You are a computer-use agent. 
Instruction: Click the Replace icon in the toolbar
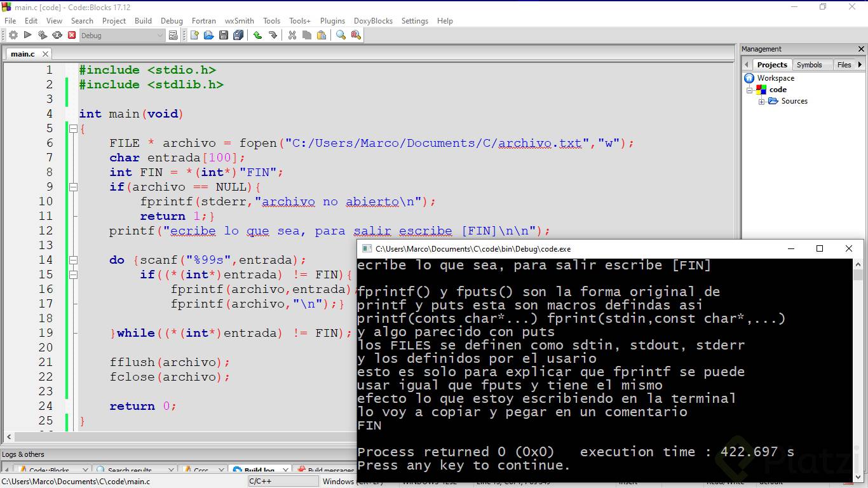(357, 36)
